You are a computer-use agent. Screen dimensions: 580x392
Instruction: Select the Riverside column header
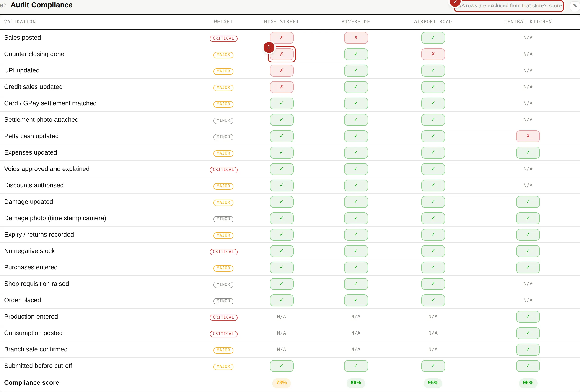point(356,22)
